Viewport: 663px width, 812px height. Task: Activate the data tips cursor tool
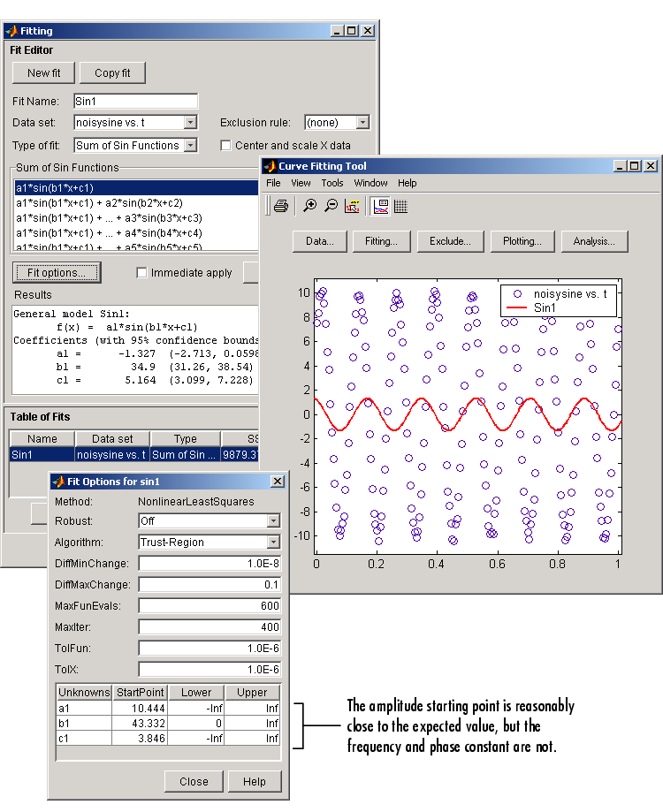tap(352, 206)
